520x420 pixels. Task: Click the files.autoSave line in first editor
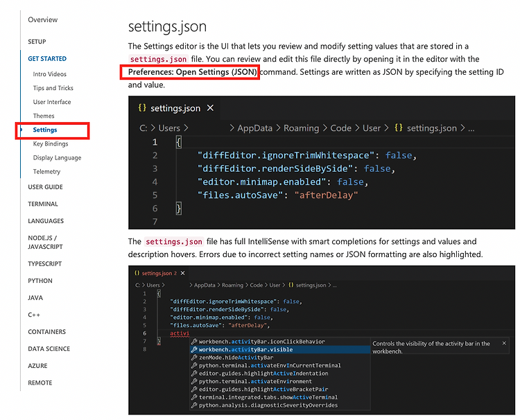(x=277, y=195)
